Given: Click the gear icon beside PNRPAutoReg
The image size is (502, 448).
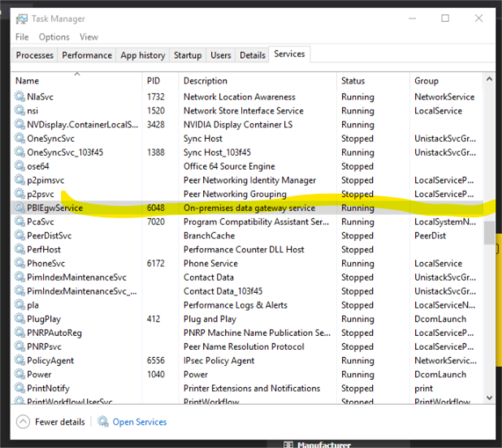Looking at the screenshot, I should (19, 333).
